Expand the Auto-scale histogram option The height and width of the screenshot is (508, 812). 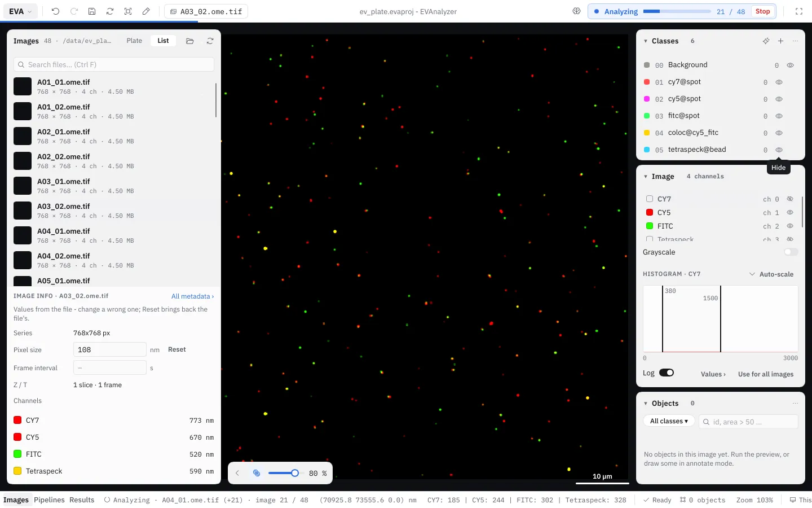tap(771, 274)
